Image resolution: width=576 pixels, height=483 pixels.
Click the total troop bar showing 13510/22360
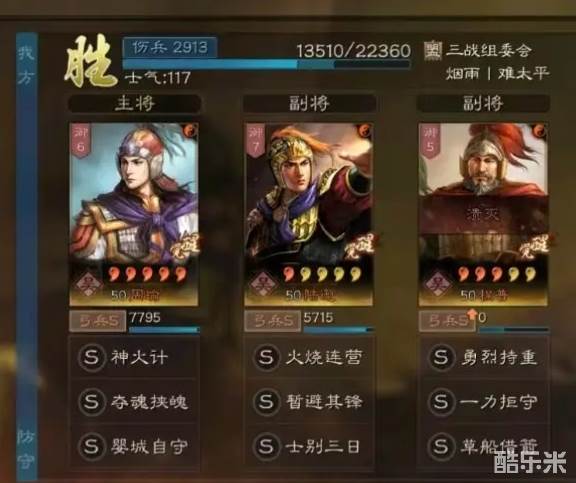(266, 65)
